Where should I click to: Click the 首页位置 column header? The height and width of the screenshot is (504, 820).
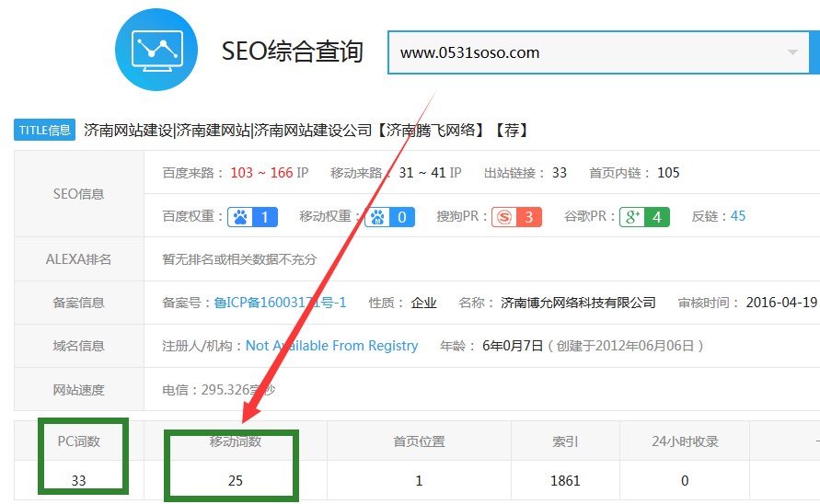(x=419, y=441)
